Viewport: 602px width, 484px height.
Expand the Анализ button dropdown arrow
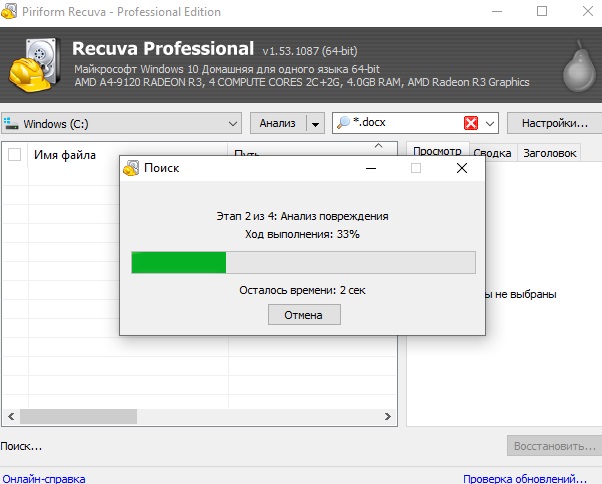tap(316, 124)
